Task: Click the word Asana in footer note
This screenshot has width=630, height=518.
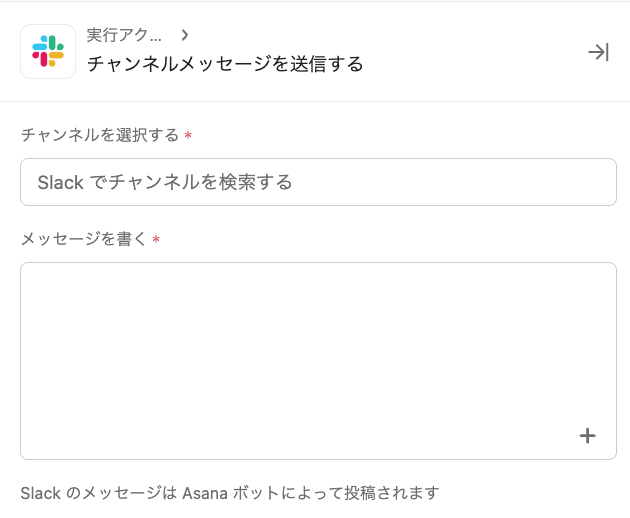Action: 207,493
